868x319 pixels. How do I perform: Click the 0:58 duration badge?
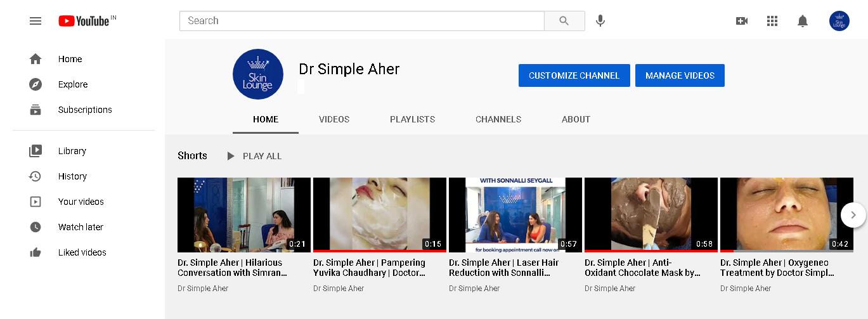pos(704,244)
